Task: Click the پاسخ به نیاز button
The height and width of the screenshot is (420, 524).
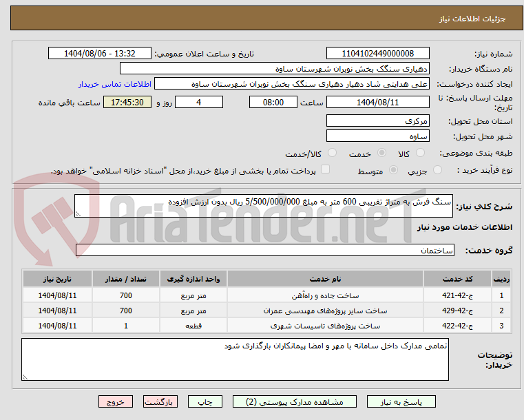Action: point(401,401)
